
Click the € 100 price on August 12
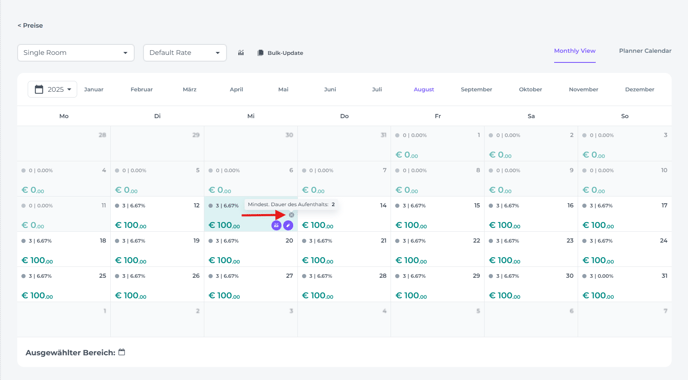(131, 225)
